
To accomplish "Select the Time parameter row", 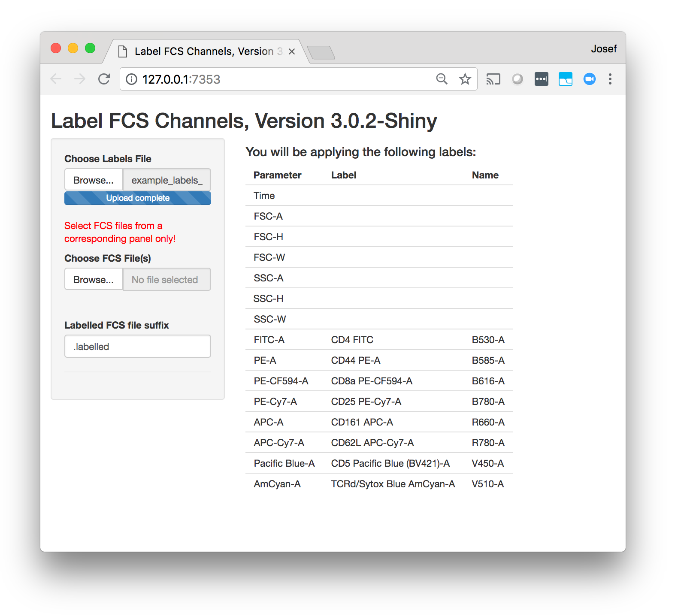I will pos(379,196).
